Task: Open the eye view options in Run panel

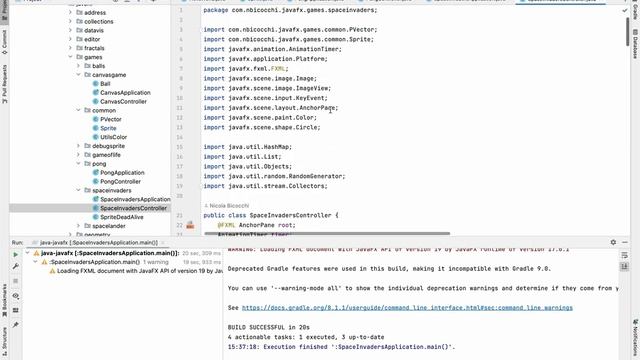Action: [x=16, y=296]
